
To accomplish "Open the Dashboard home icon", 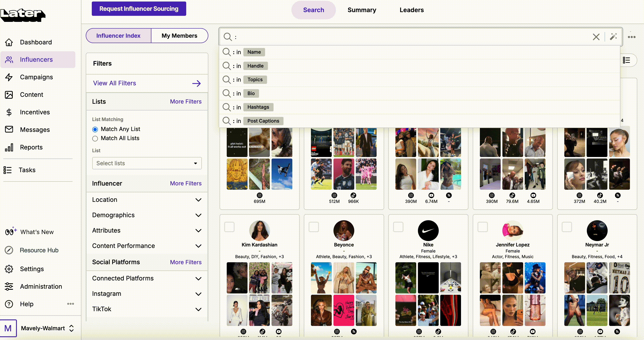I will pos(9,42).
